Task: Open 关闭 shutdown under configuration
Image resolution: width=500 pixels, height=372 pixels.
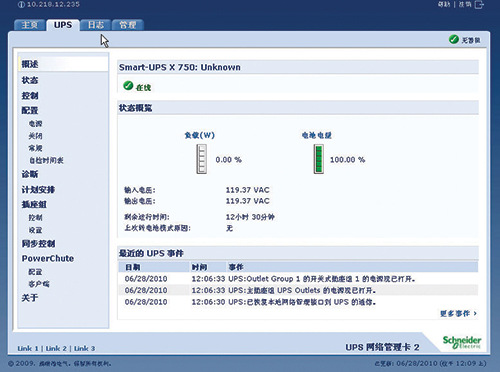Action: tap(35, 136)
